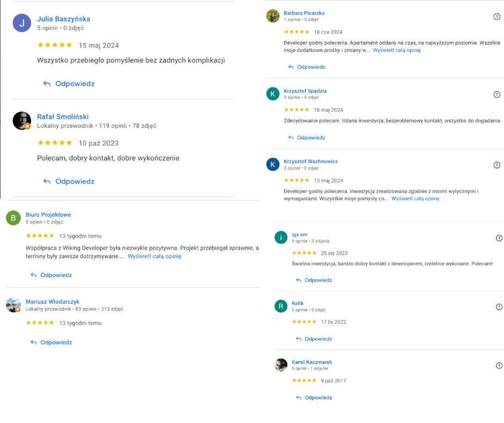Open Krzysztof Spędzia's profile name link

[305, 91]
